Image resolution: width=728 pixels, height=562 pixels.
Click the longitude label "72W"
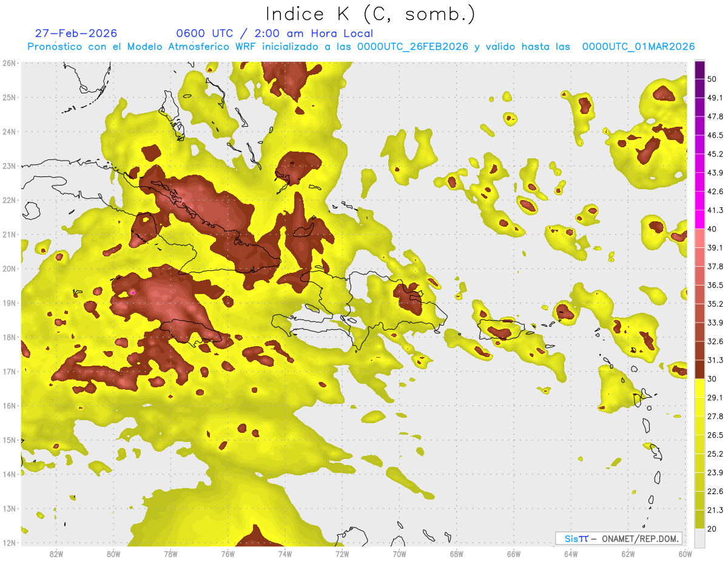click(342, 554)
